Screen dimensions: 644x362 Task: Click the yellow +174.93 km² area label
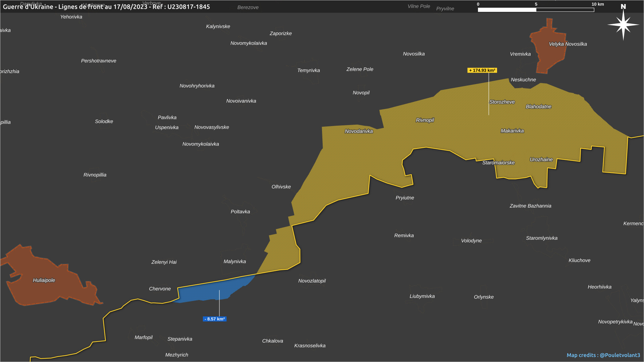click(x=482, y=70)
